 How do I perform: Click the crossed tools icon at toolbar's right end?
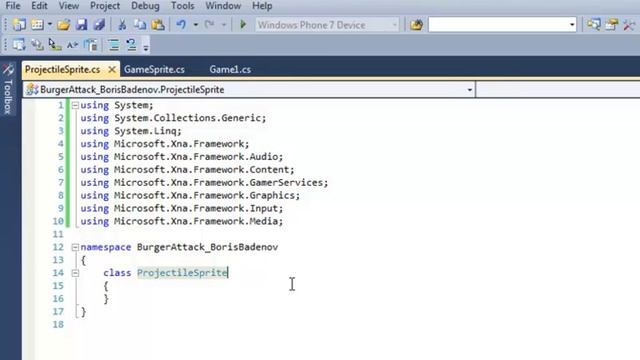click(629, 25)
